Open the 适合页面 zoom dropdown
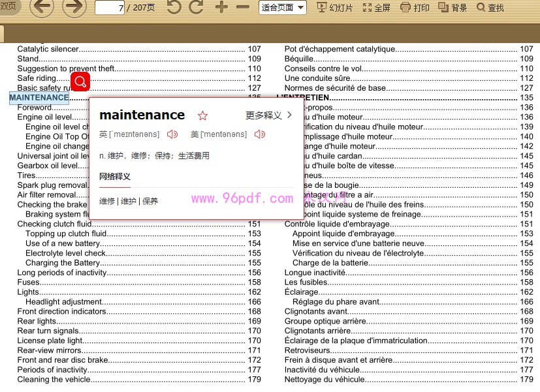The width and height of the screenshot is (540, 392). tap(283, 8)
